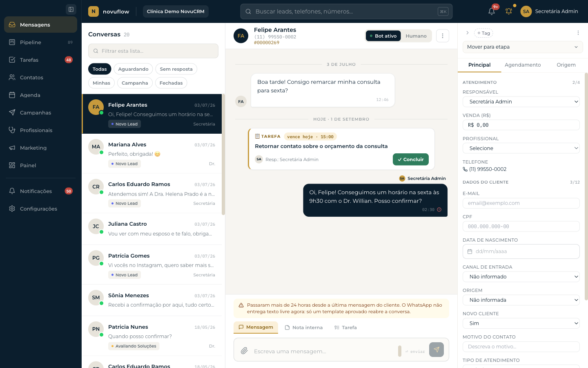Image resolution: width=588 pixels, height=368 pixels.
Task: Select Bot ativo mode
Action: 383,36
